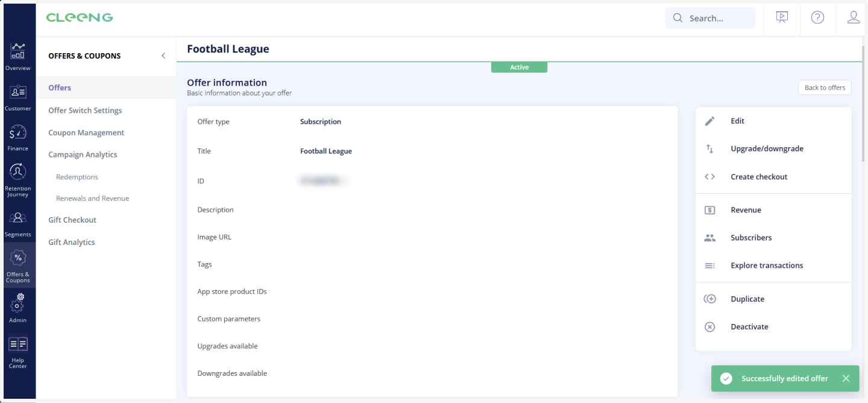Click the Subscribers action label
This screenshot has width=868, height=403.
point(751,238)
